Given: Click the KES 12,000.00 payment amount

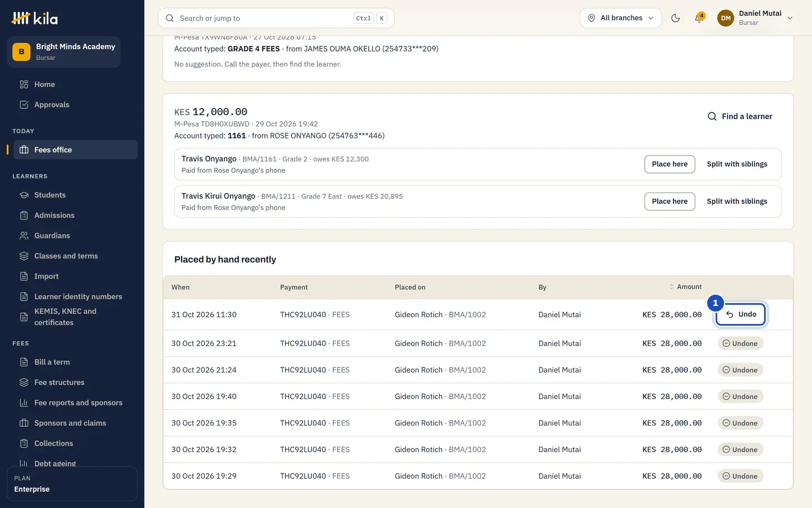Looking at the screenshot, I should pos(211,112).
